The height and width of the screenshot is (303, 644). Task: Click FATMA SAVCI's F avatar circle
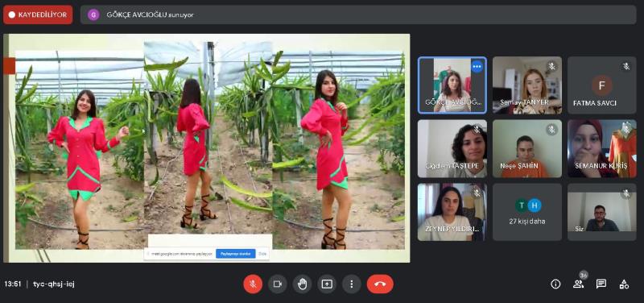tap(602, 85)
